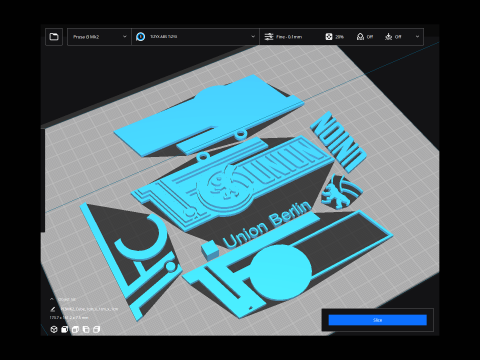Select the Union Berlin text model

coord(267,224)
